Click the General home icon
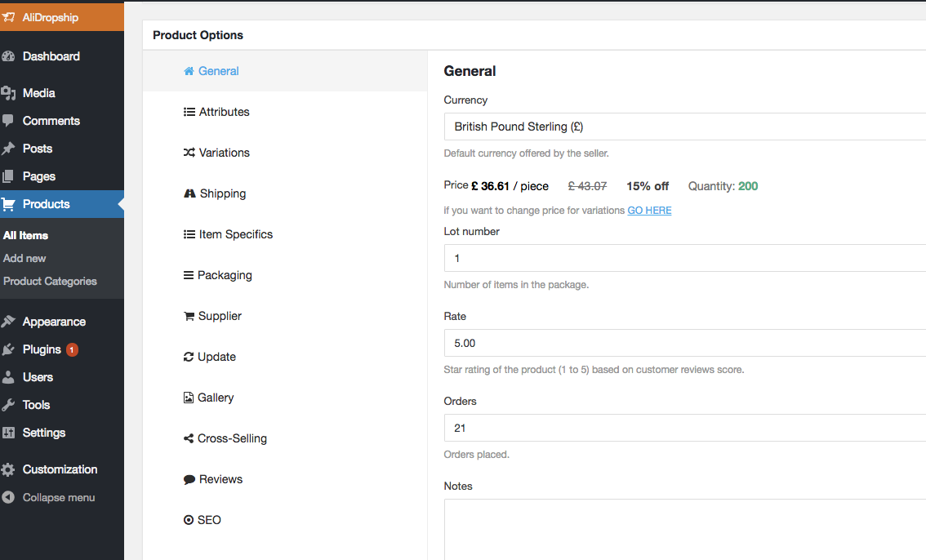This screenshot has height=560, width=926. click(x=189, y=71)
